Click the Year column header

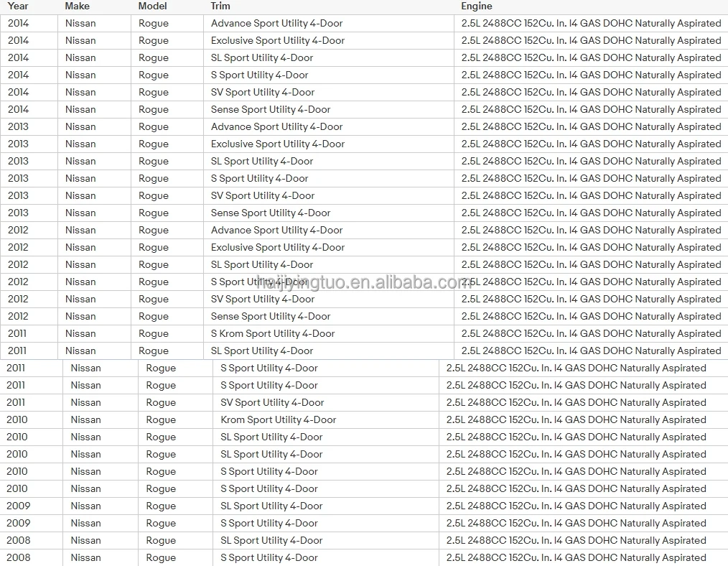[x=18, y=6]
